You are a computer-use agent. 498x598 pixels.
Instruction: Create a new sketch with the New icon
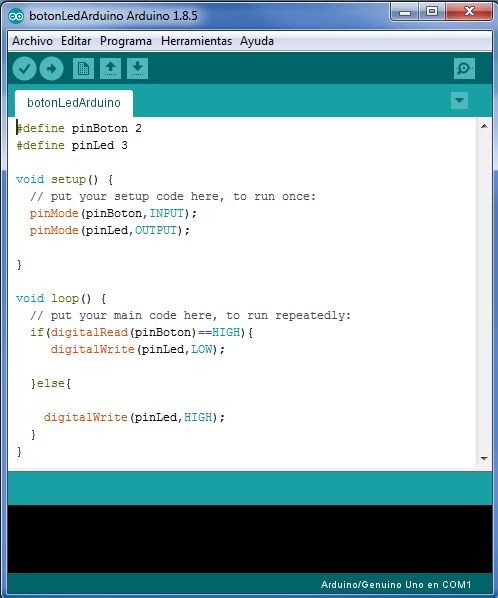click(84, 69)
